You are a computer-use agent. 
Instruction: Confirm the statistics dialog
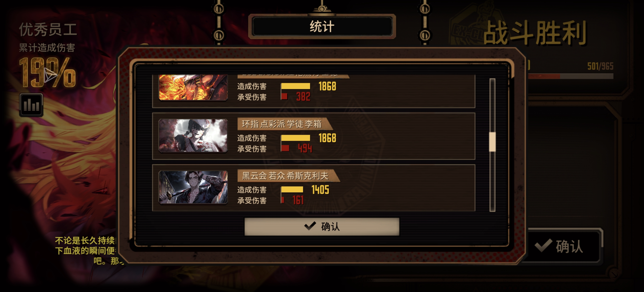322,226
